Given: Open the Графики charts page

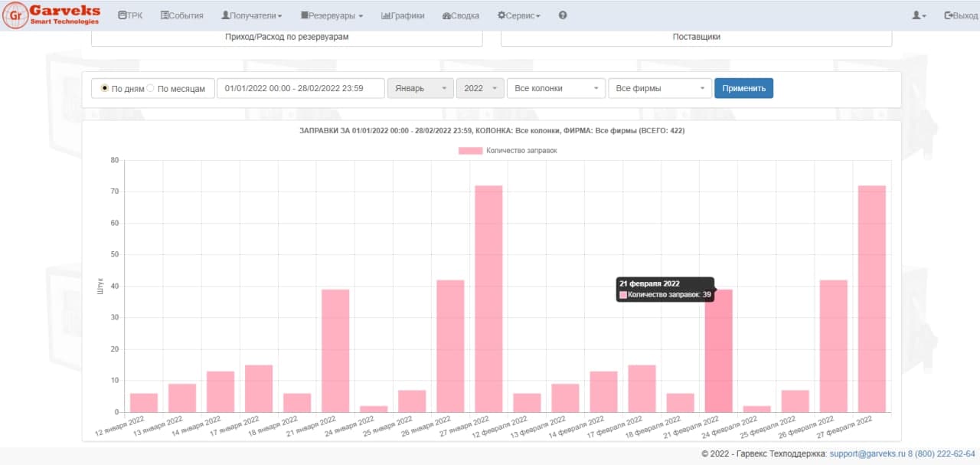Looking at the screenshot, I should coord(403,15).
